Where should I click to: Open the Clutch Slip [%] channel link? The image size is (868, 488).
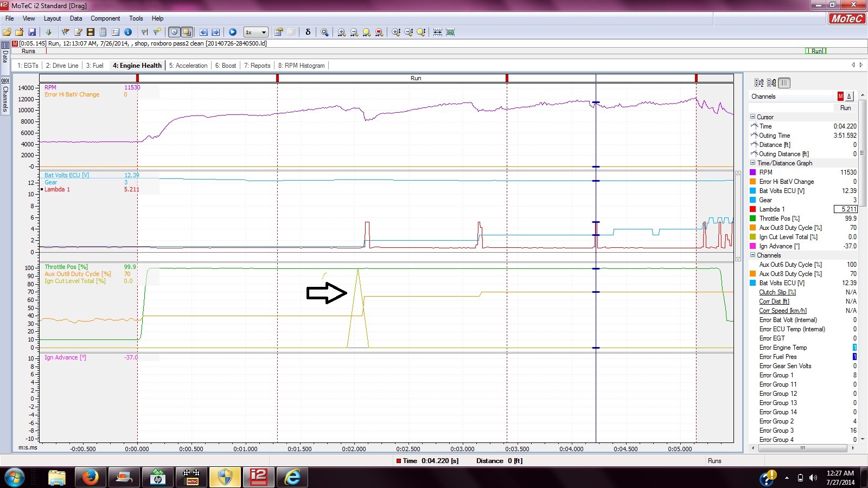point(777,292)
